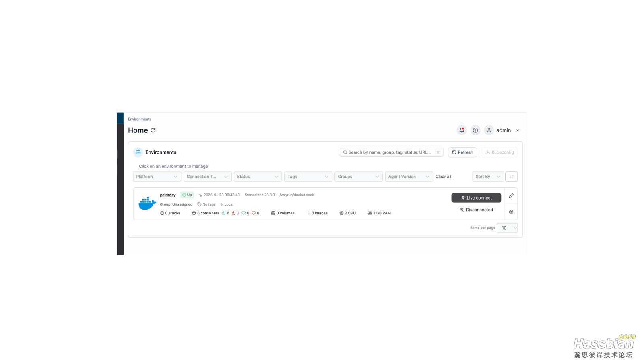Click the notifications bell icon
The height and width of the screenshot is (362, 644).
(462, 130)
